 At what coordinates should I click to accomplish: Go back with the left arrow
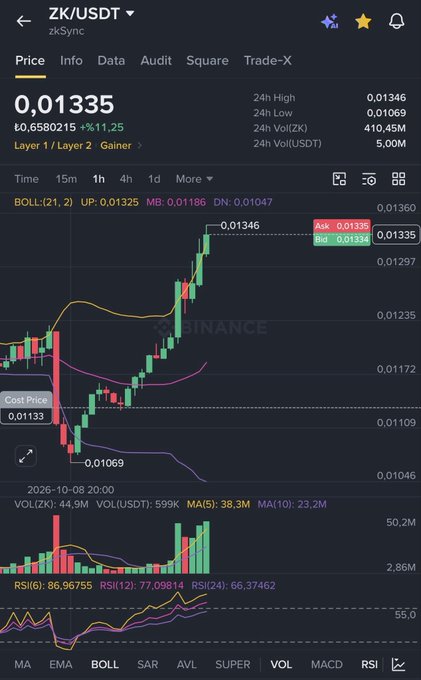(x=23, y=21)
